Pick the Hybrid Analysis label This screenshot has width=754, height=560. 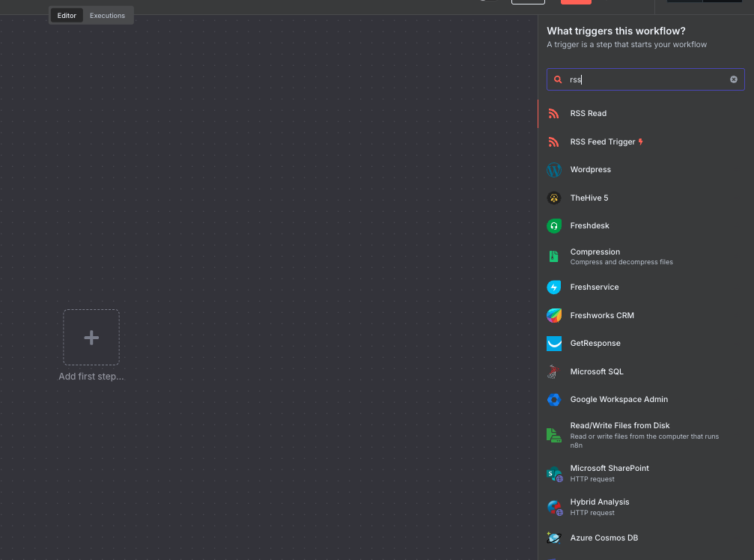click(x=600, y=502)
